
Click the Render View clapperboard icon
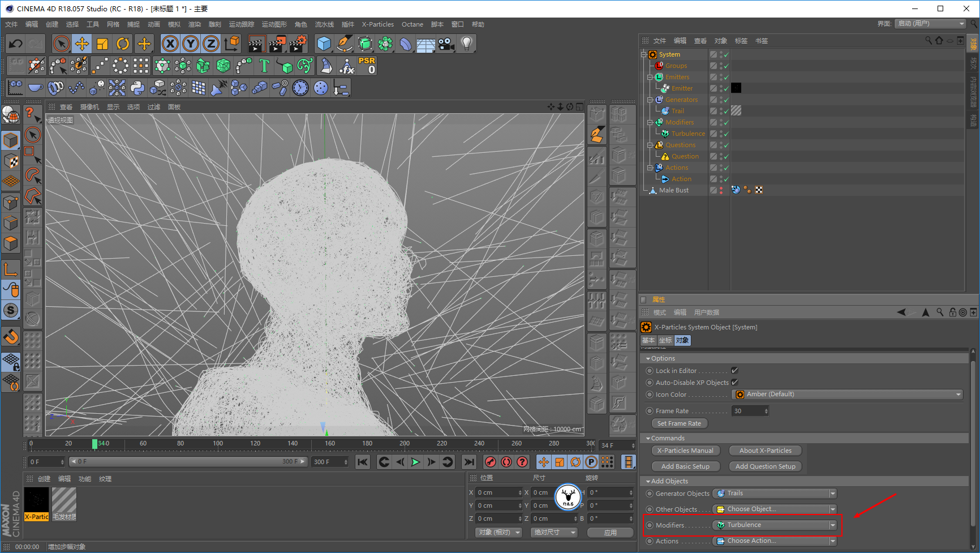pos(256,44)
